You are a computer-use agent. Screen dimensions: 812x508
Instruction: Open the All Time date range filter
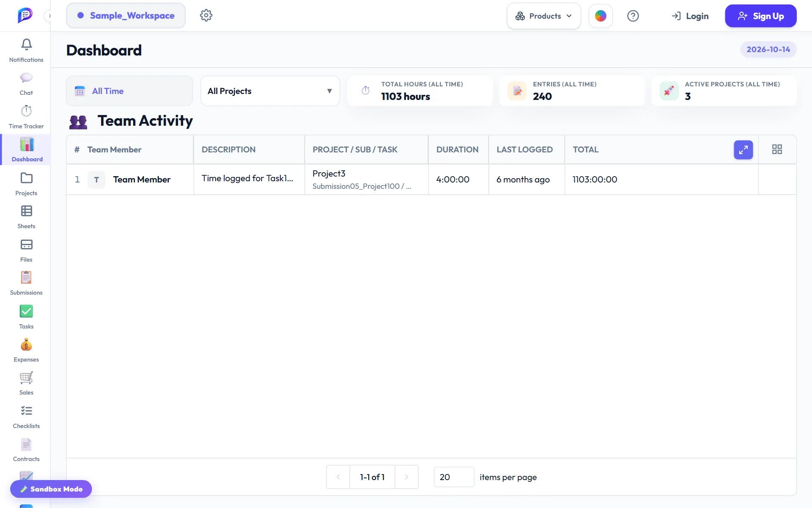(x=129, y=91)
